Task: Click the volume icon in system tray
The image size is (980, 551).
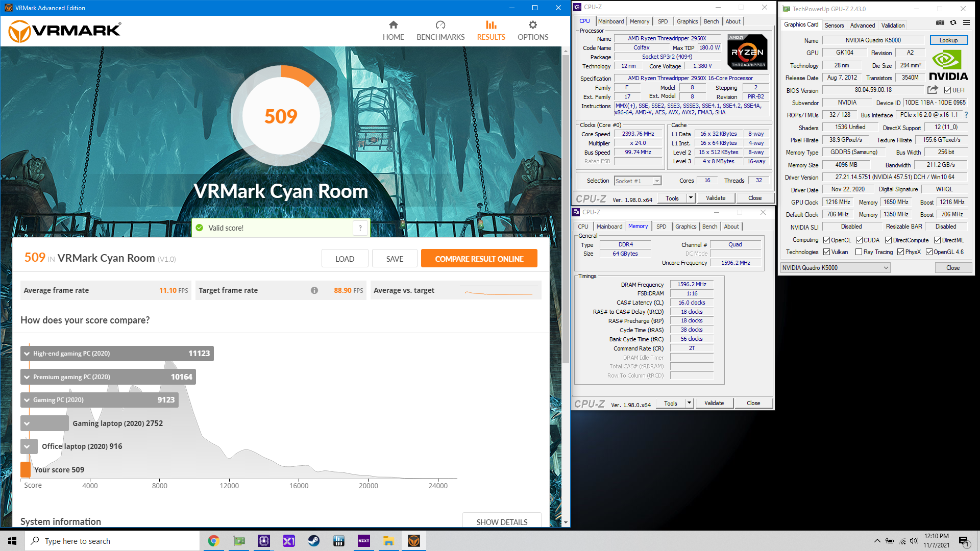Action: pyautogui.click(x=914, y=541)
